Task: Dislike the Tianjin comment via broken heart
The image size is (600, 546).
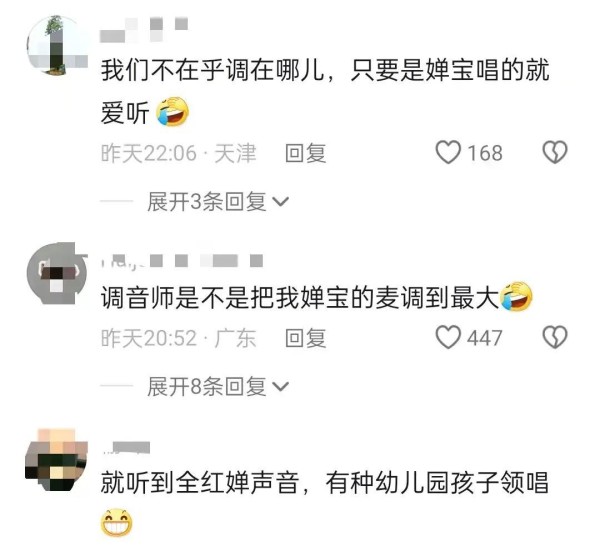Action: click(x=555, y=152)
